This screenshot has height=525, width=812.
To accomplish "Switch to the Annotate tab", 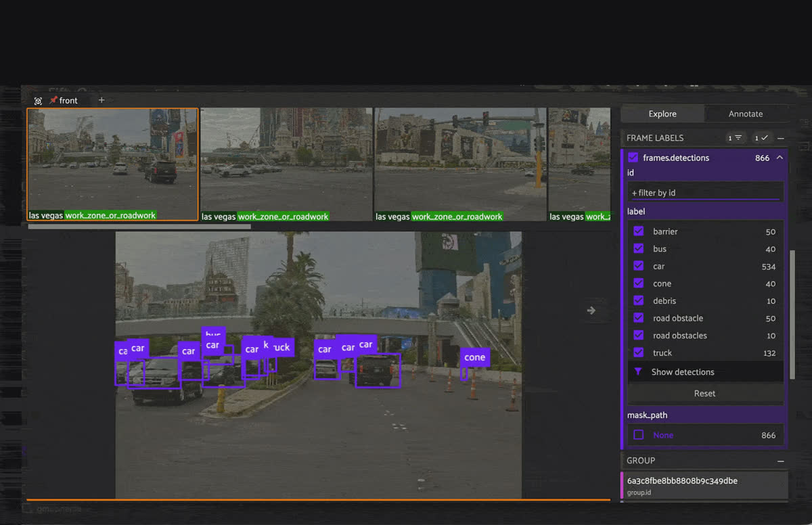I will (746, 114).
